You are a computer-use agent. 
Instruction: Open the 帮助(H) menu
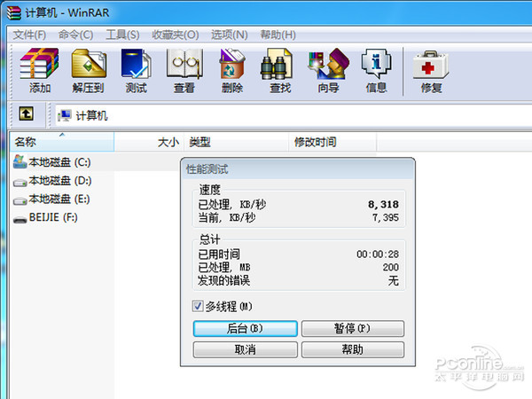pos(278,35)
